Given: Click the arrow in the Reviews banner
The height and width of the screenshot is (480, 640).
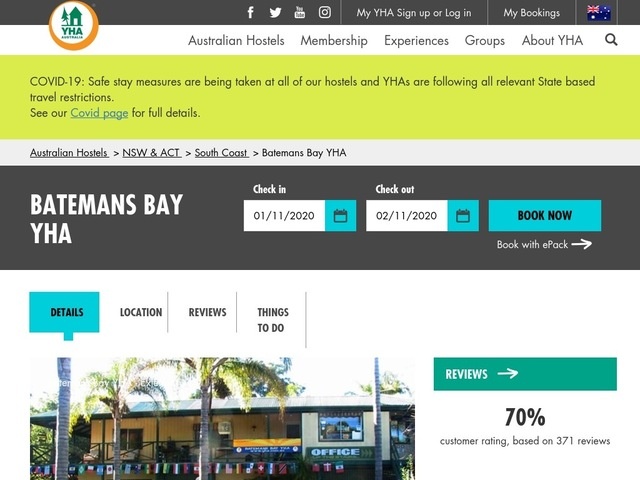Looking at the screenshot, I should pos(508,373).
